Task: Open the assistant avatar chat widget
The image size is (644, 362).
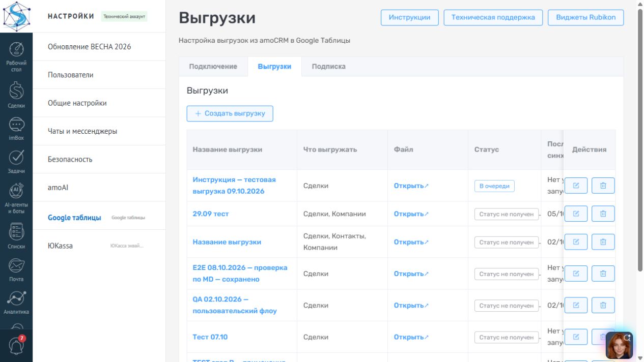Action: [619, 345]
